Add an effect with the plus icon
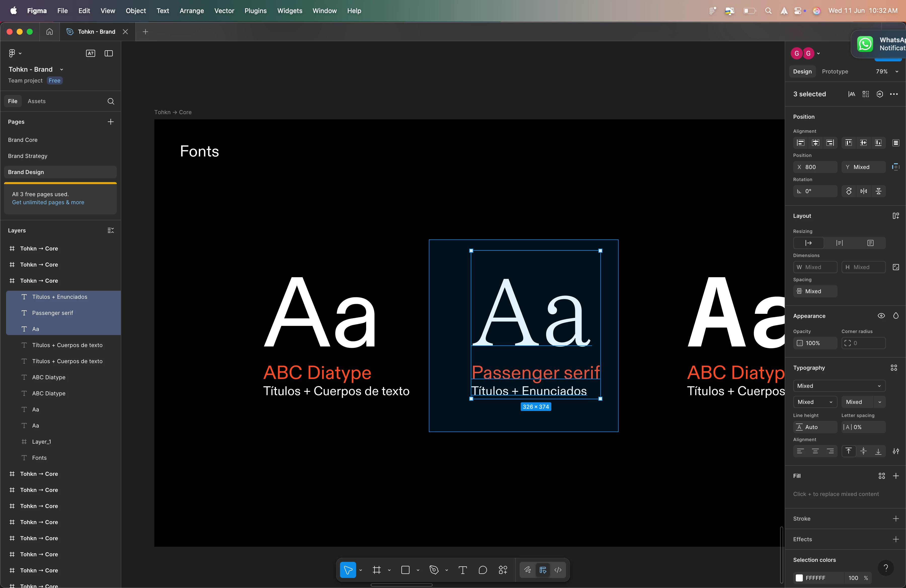This screenshot has width=906, height=588. click(896, 539)
